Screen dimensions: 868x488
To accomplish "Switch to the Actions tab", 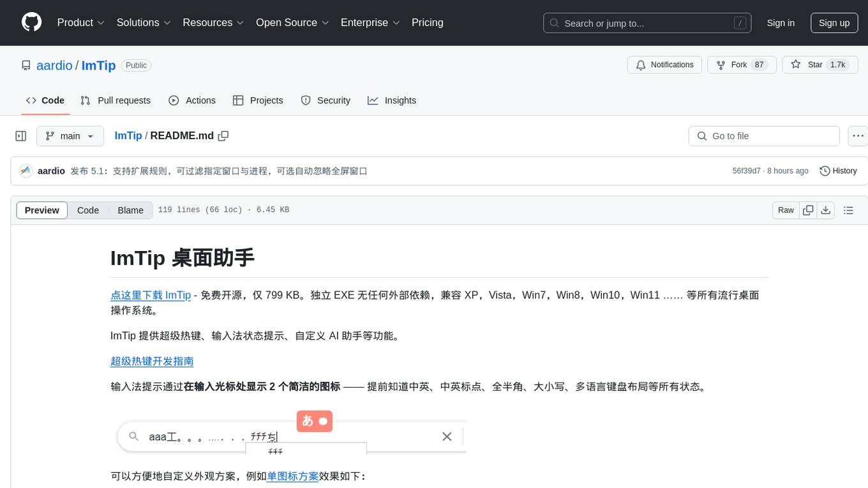I will click(192, 100).
